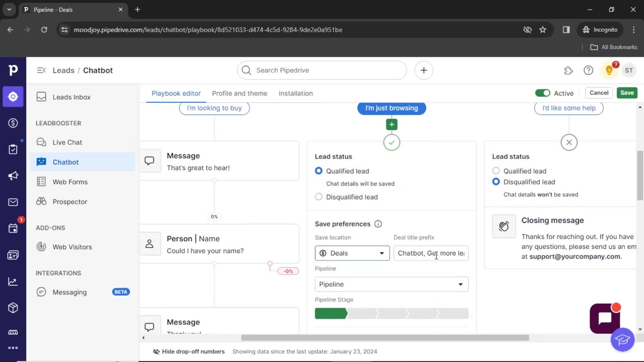Click the Leads Inbox sidebar icon

(41, 97)
